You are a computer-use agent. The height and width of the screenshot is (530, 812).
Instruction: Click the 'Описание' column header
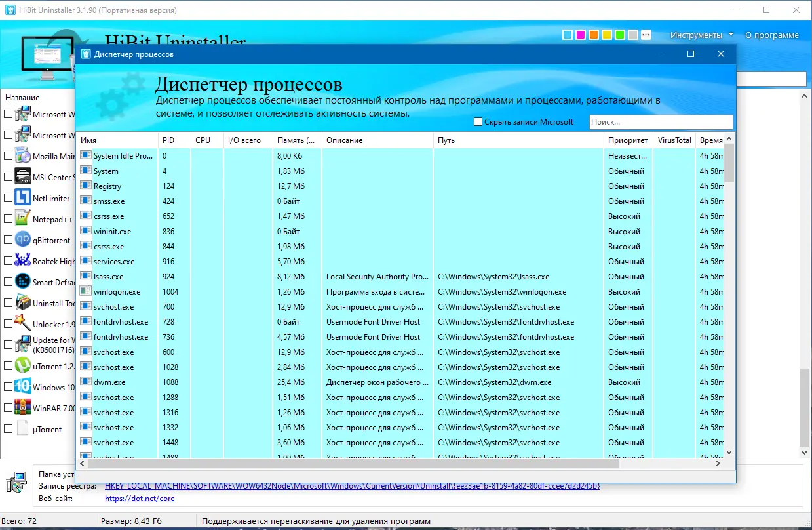pyautogui.click(x=377, y=140)
